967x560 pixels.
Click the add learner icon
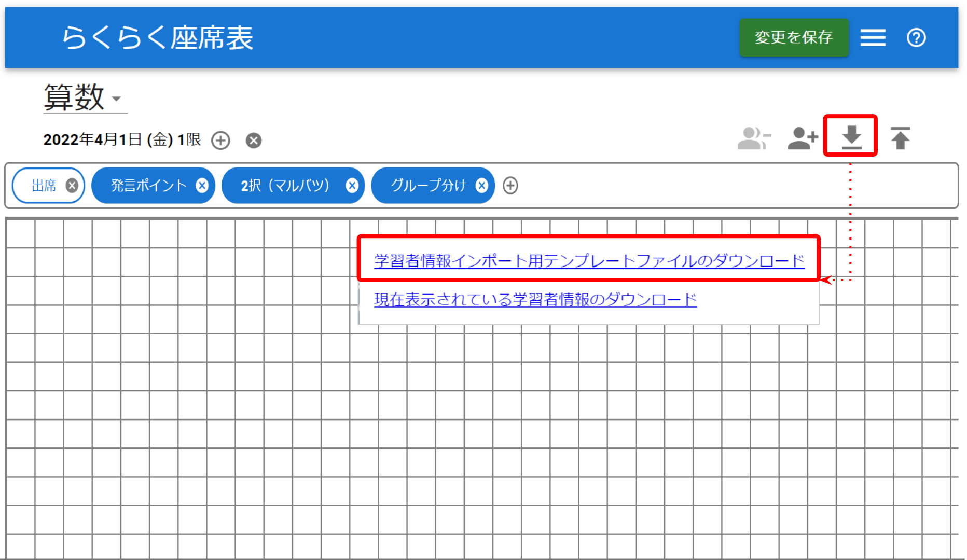(x=803, y=138)
